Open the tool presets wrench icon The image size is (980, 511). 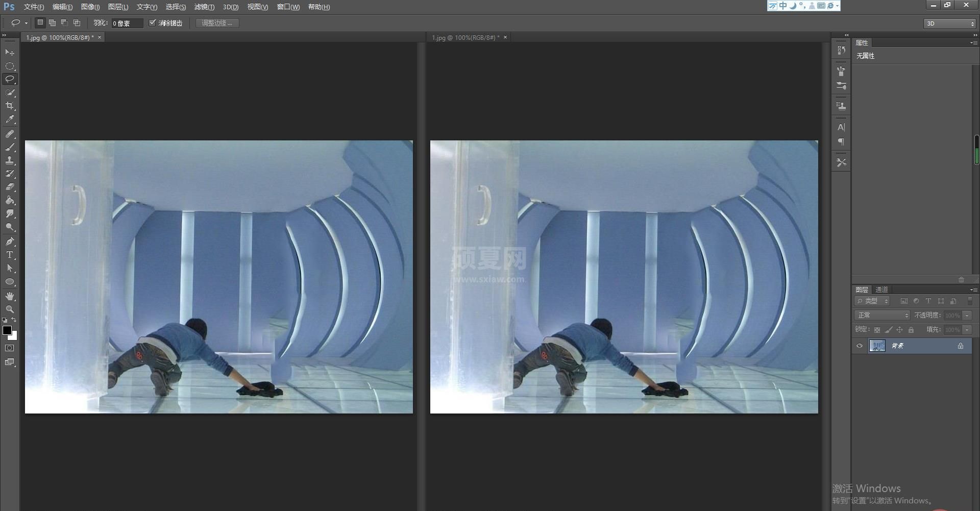[x=841, y=162]
